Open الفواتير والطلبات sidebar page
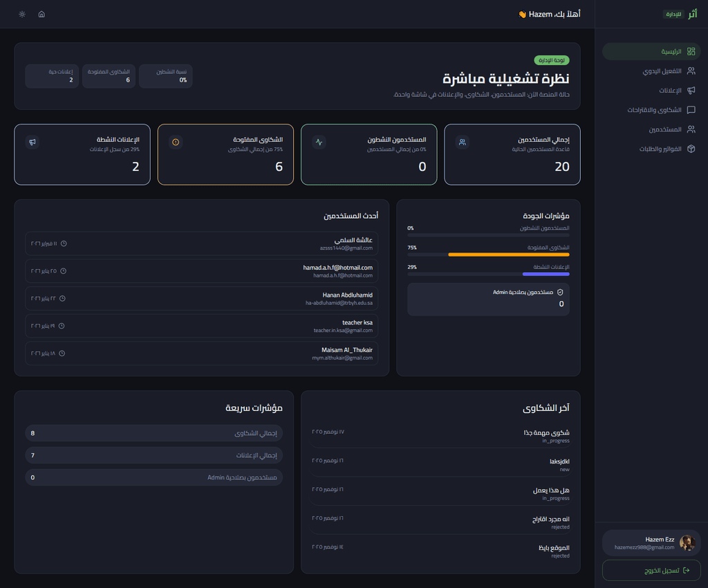Viewport: 708px width, 588px height. point(651,149)
